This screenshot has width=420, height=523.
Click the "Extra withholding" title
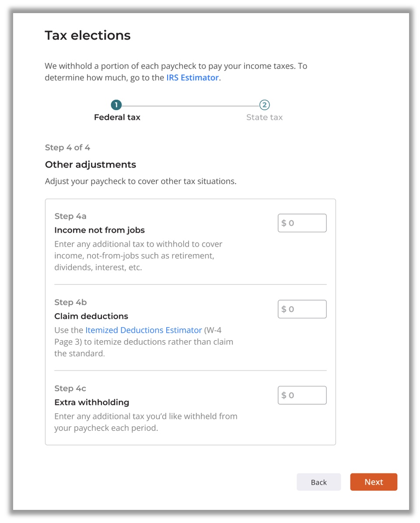pyautogui.click(x=91, y=402)
